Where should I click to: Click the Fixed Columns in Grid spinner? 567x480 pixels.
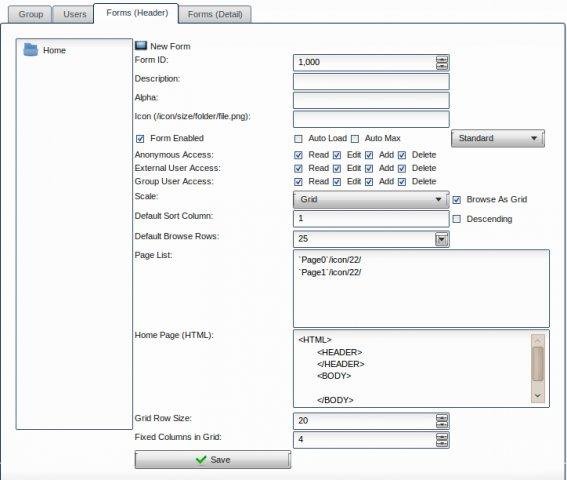tap(442, 440)
